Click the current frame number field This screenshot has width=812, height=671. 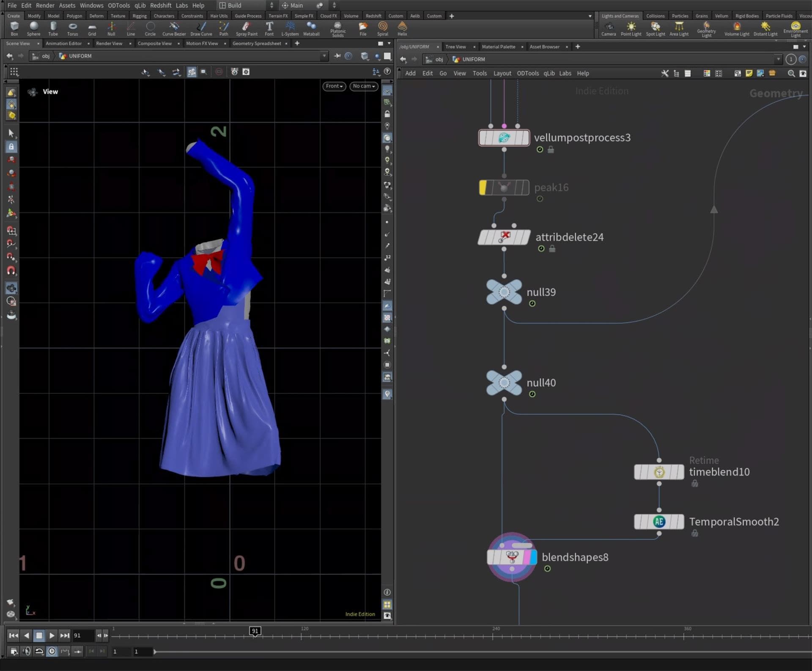tap(83, 635)
